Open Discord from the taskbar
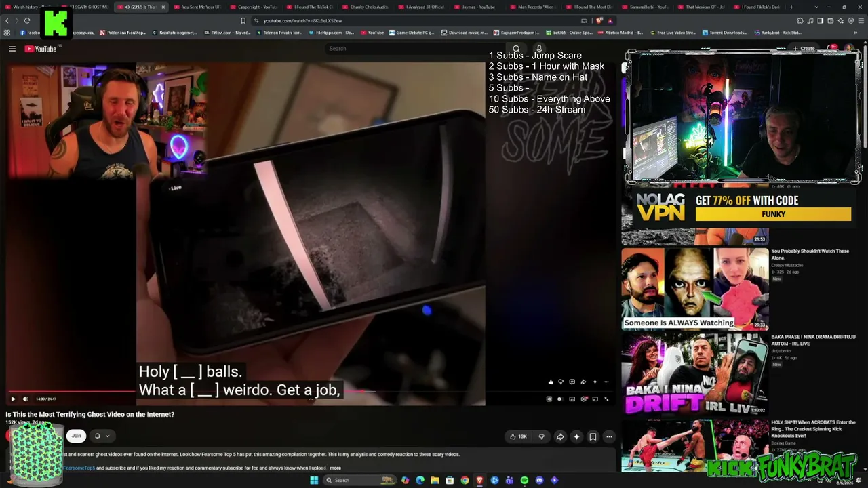 pyautogui.click(x=539, y=481)
